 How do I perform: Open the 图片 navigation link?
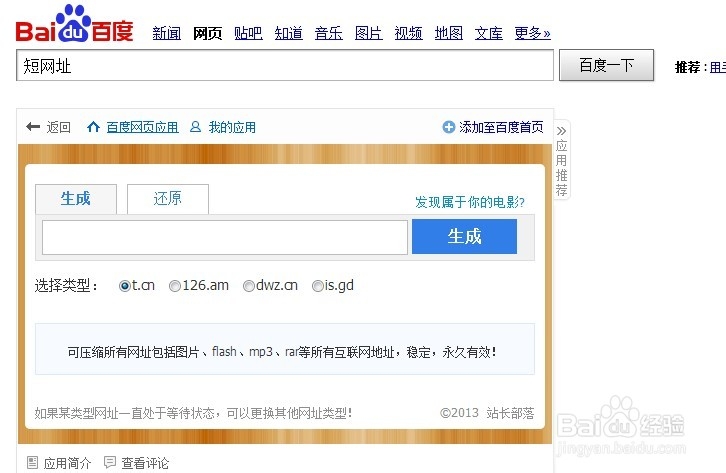coord(369,33)
